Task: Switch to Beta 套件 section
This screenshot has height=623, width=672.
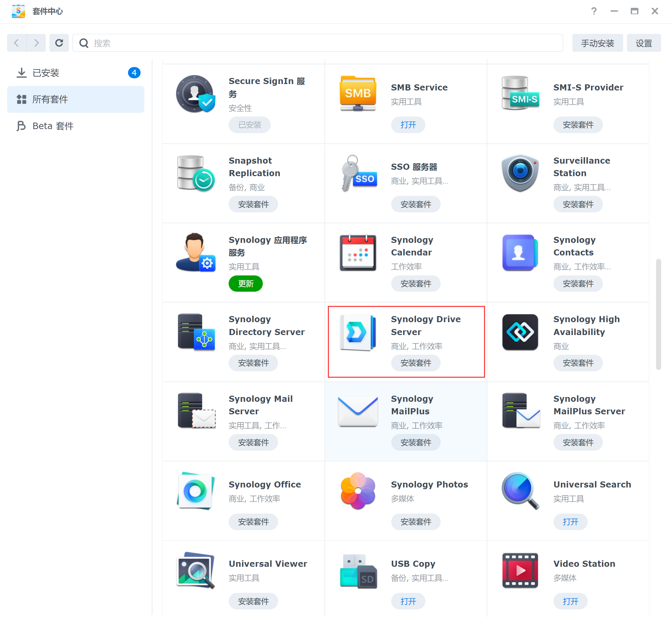Action: (x=53, y=126)
